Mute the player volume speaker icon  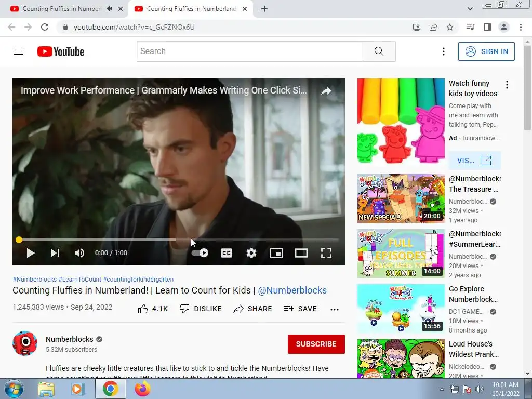(79, 253)
